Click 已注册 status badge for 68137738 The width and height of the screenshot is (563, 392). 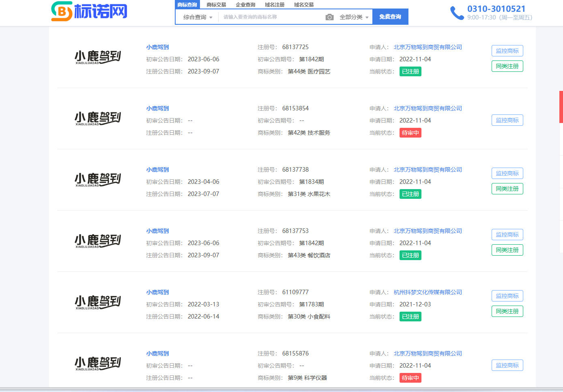pos(410,194)
